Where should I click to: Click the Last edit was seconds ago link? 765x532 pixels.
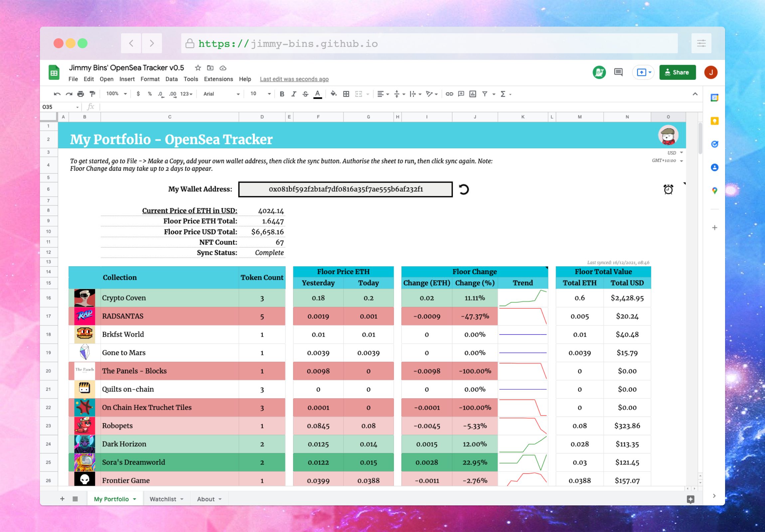[x=294, y=79]
